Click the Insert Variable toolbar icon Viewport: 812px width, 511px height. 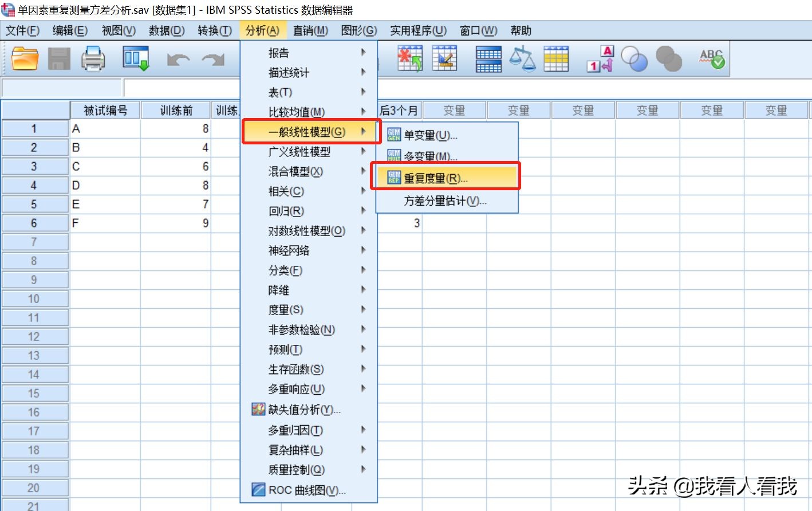tap(444, 58)
